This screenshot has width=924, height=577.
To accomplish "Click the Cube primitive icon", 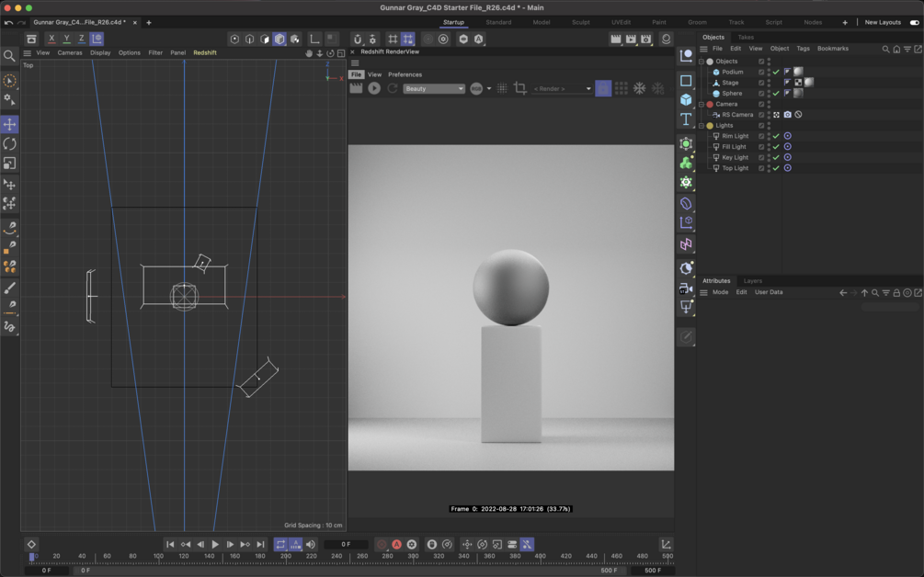I will pos(686,99).
